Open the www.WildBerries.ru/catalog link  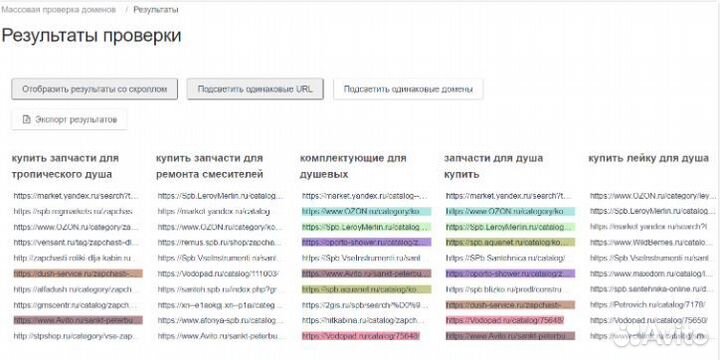pos(652,242)
